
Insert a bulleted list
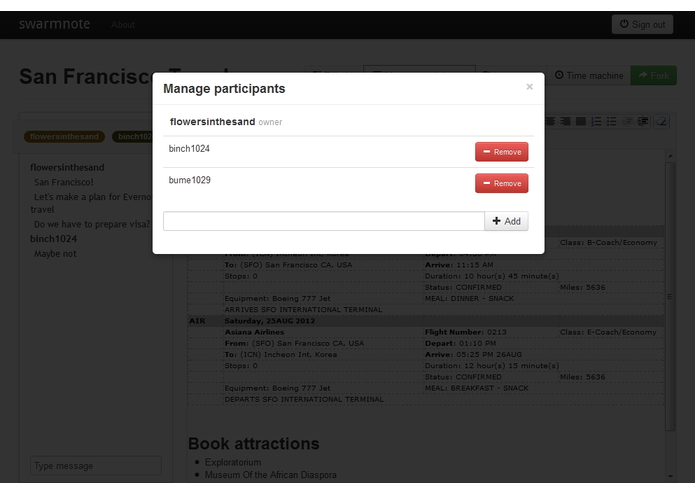coord(612,121)
